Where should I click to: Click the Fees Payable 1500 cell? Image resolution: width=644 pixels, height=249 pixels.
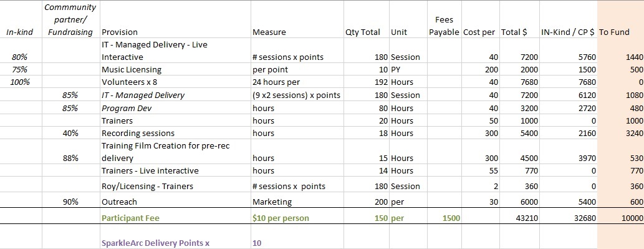coord(445,218)
